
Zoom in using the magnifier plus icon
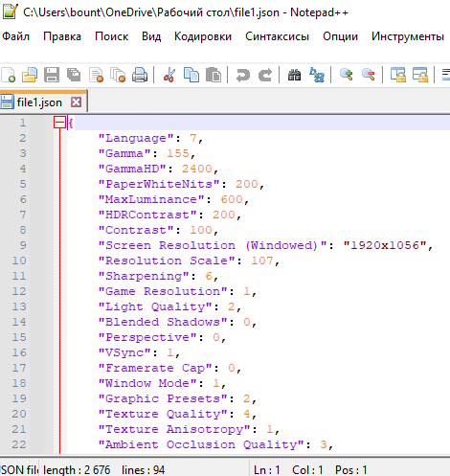[346, 75]
